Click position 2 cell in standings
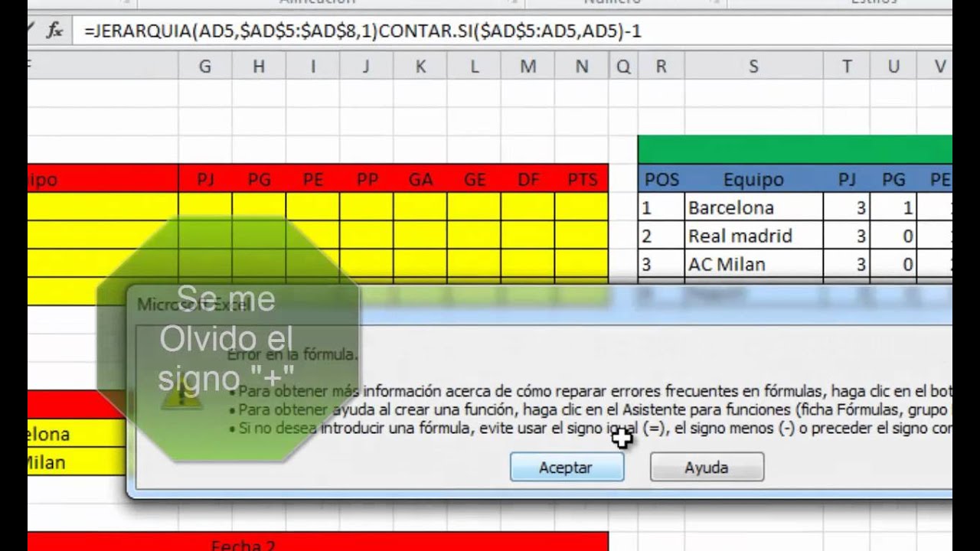 pos(661,236)
